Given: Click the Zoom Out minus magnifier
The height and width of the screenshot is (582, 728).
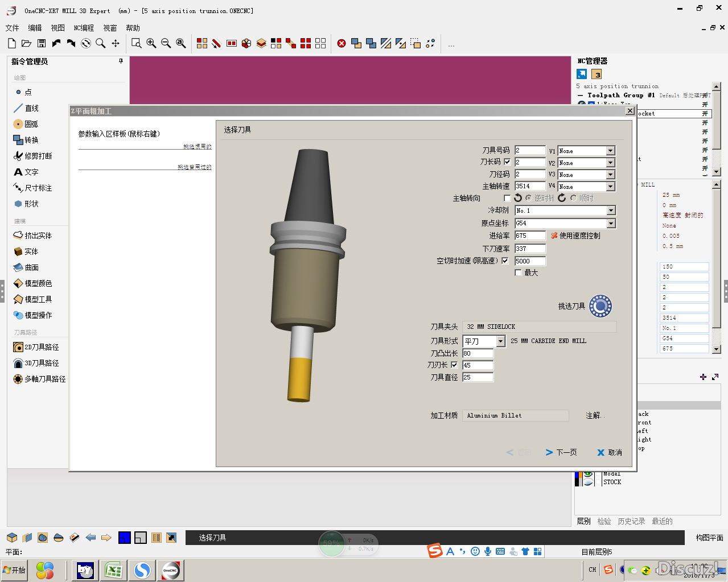Looking at the screenshot, I should [166, 43].
